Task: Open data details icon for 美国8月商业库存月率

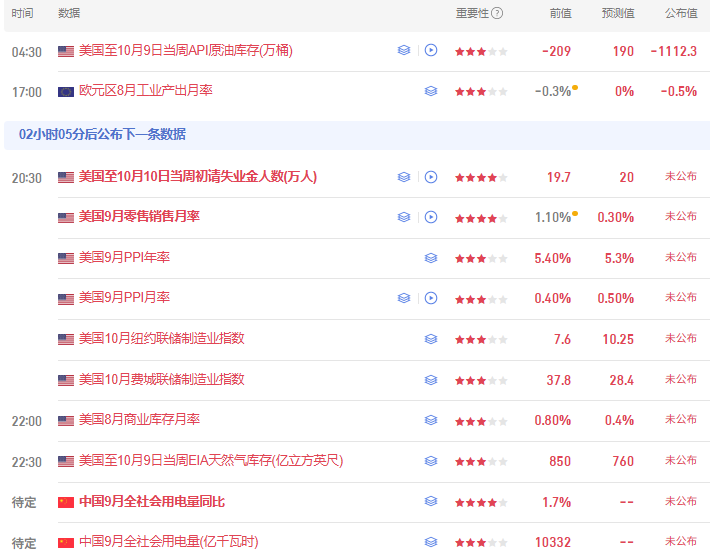Action: (x=431, y=420)
